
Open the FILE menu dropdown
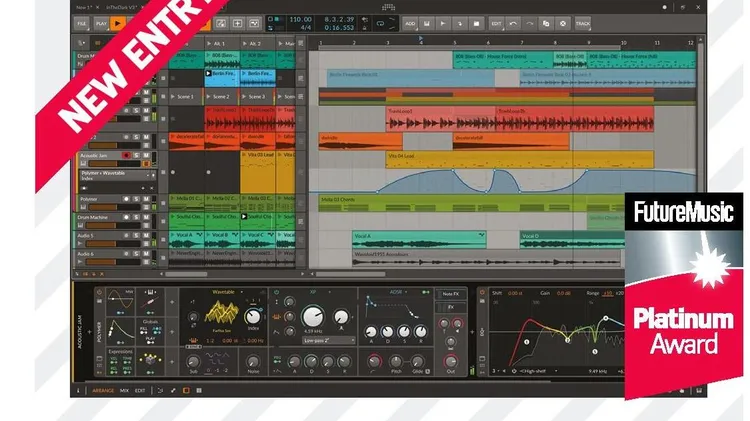tap(82, 23)
